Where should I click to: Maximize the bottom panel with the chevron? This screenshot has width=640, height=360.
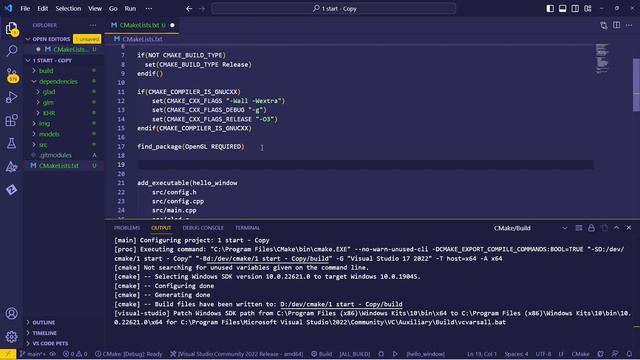(616, 228)
